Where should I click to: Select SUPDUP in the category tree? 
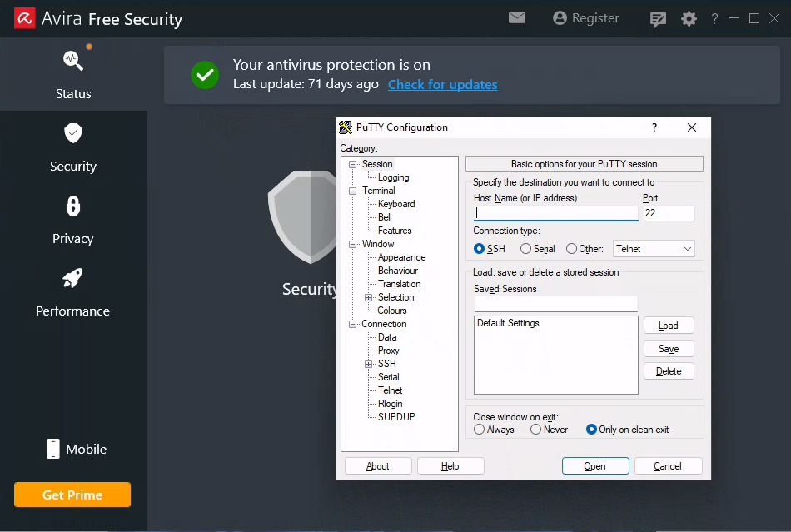(x=396, y=417)
